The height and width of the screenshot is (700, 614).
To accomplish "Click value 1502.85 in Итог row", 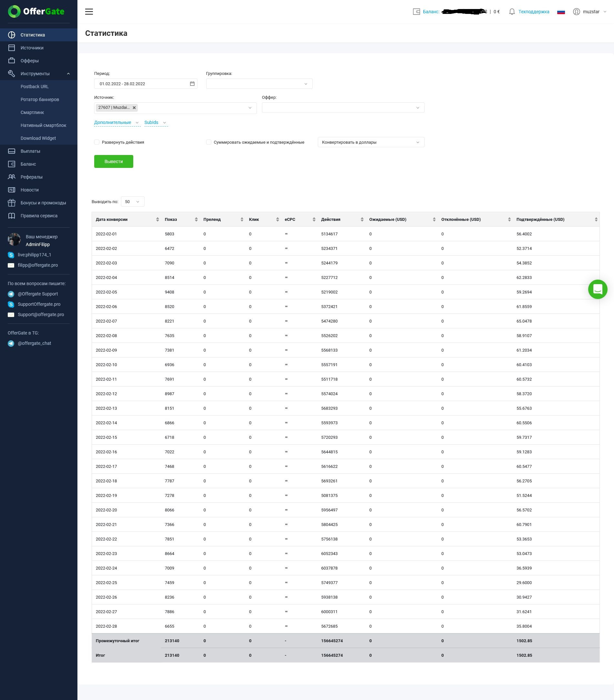I will click(524, 655).
